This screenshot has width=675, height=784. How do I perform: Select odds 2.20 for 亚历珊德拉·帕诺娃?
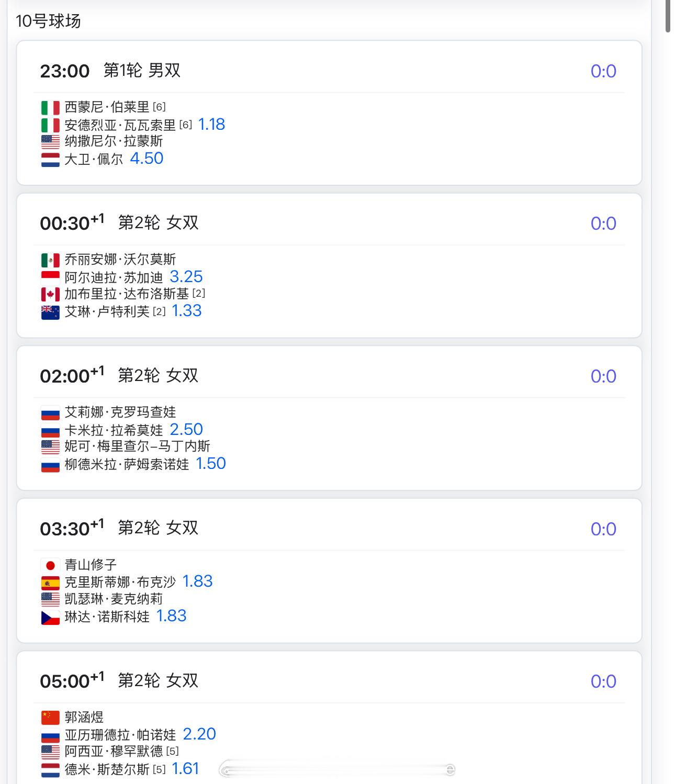point(199,734)
